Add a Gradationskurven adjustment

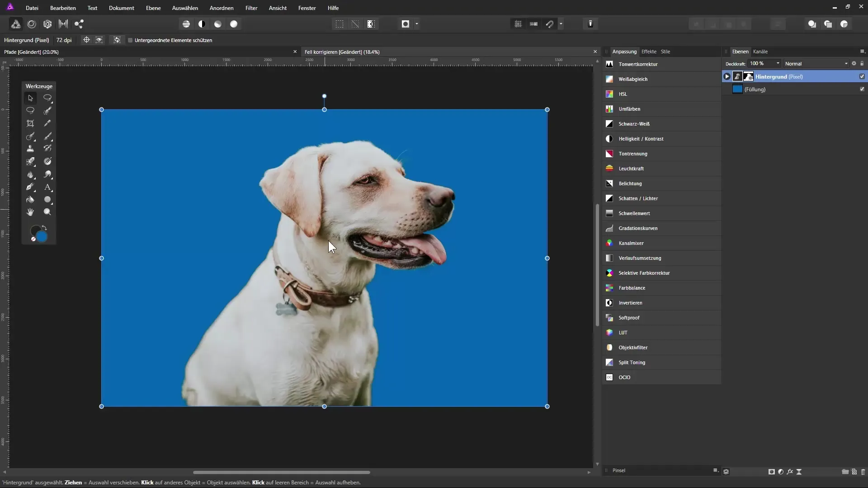[x=662, y=228]
